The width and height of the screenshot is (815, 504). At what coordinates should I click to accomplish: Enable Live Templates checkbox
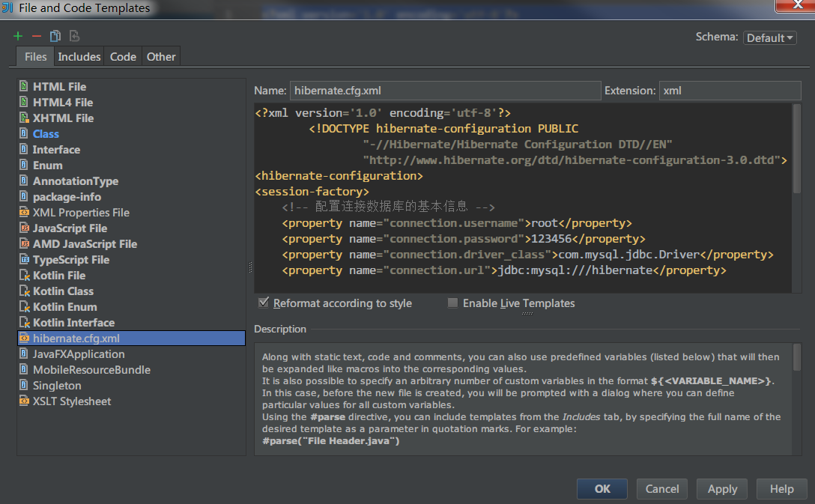pos(452,303)
